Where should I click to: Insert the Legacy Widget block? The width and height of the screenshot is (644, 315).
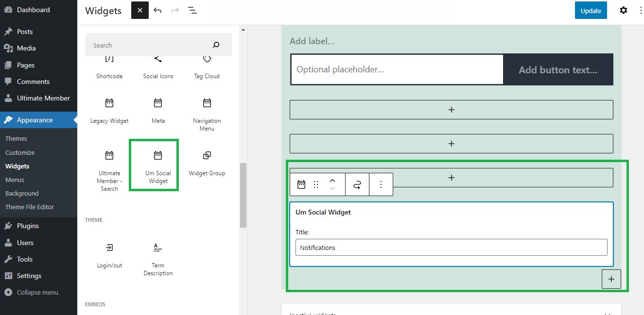pyautogui.click(x=109, y=111)
